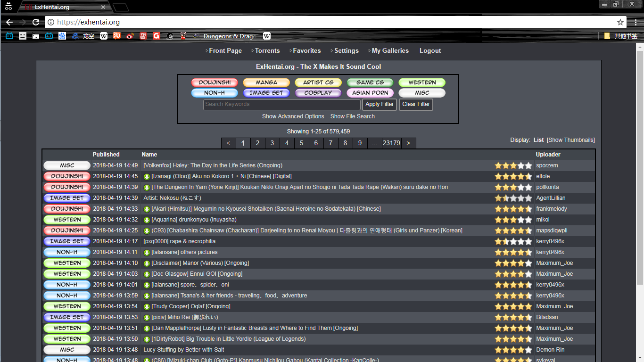
Task: Select Logout in the top navigation
Action: (430, 51)
